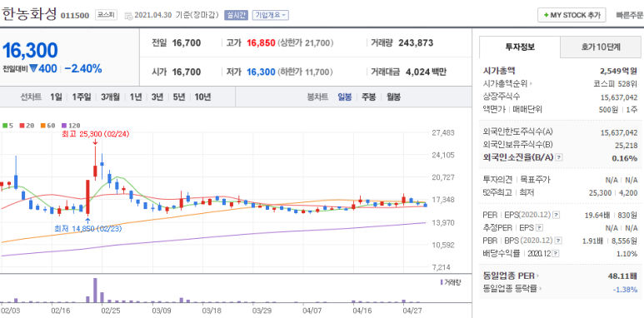
Task: Toggle the 실시간 real-time indicator
Action: 236,15
